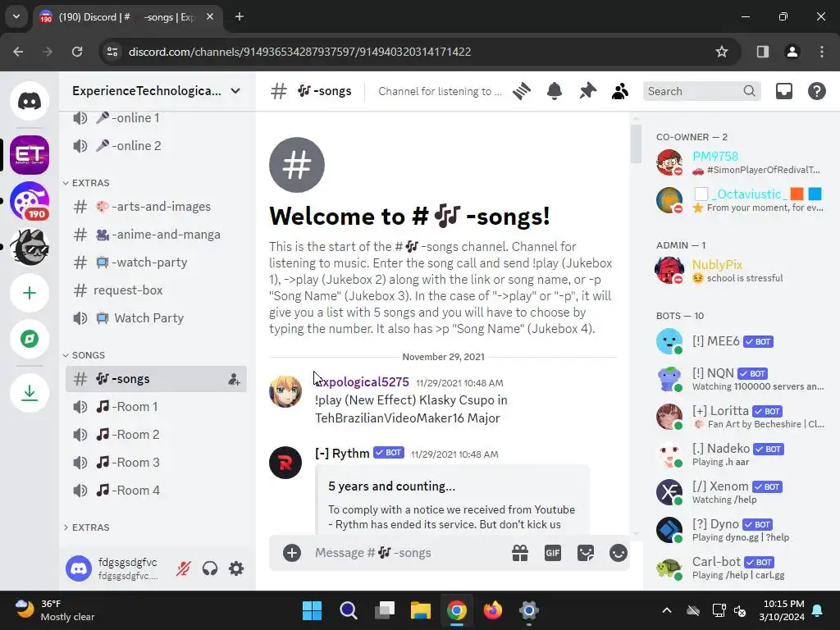The image size is (840, 630).
Task: Show pinned messages pin icon
Action: click(587, 91)
